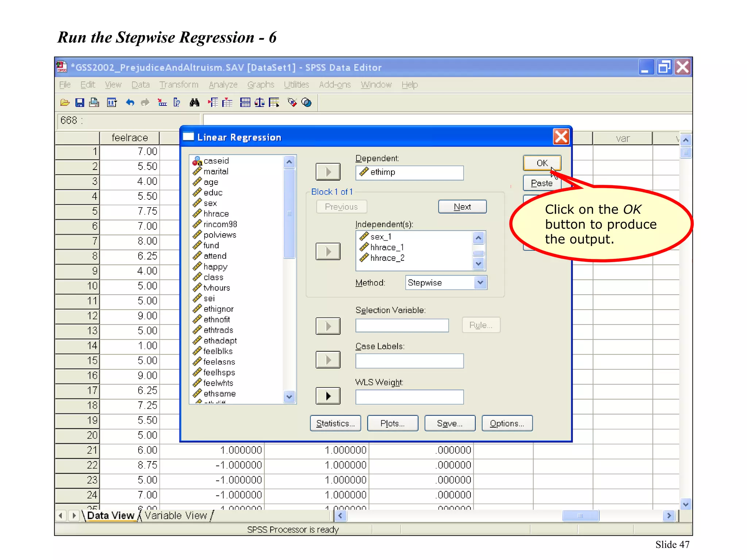Open the Dialog Recall toolbar icon
Screen dimensions: 747x560
coord(112,103)
